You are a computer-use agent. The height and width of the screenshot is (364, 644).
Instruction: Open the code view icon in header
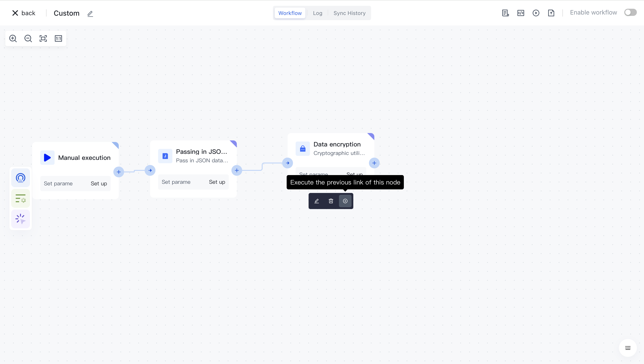[x=521, y=13]
